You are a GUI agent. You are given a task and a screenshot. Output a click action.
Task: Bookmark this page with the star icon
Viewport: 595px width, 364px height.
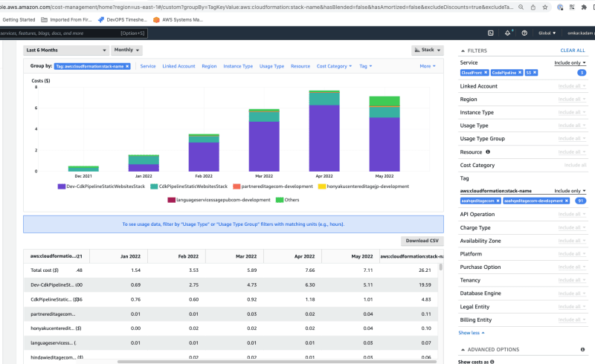click(x=545, y=7)
